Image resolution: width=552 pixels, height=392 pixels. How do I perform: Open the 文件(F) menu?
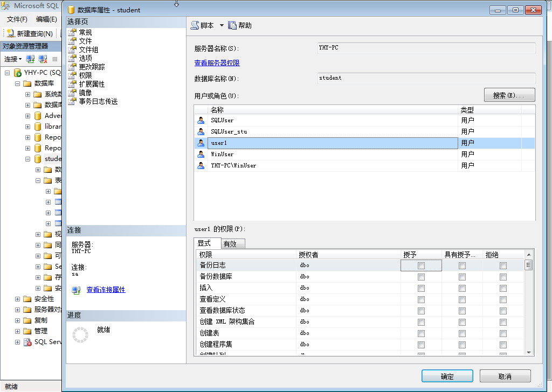[17, 19]
